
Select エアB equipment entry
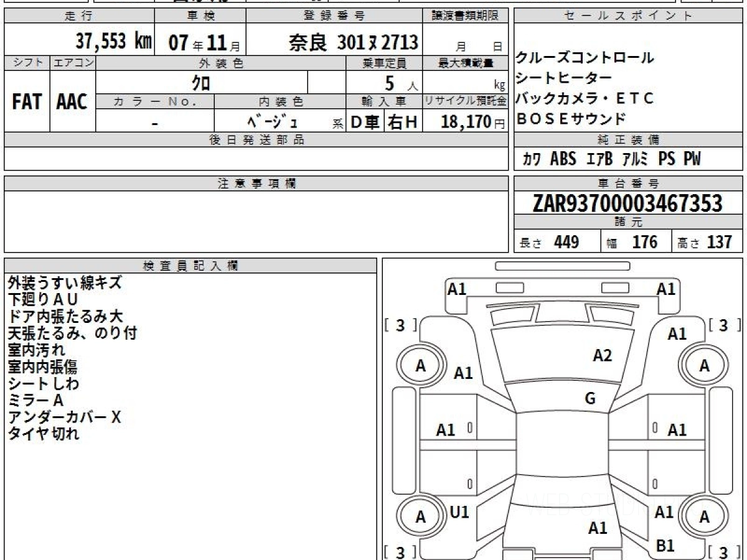(600, 159)
